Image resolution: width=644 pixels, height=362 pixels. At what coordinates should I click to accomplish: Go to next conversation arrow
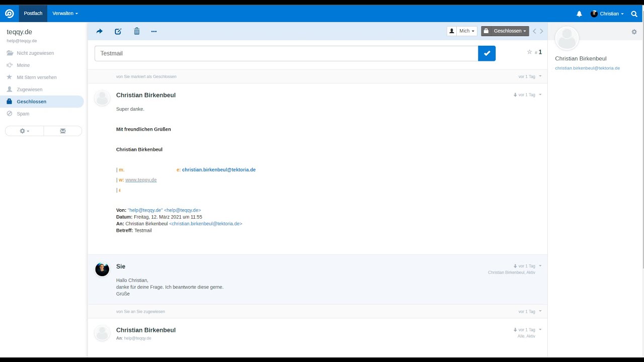(541, 31)
